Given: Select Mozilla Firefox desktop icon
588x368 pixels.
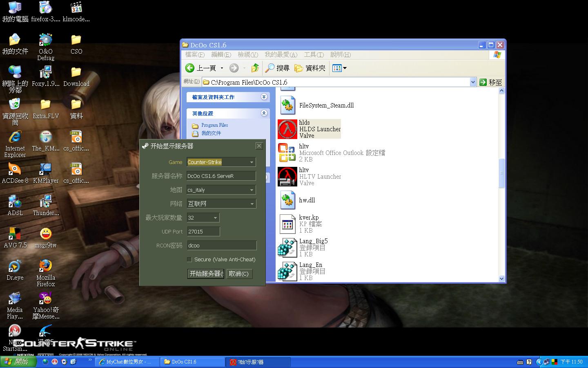Looking at the screenshot, I should click(46, 274).
